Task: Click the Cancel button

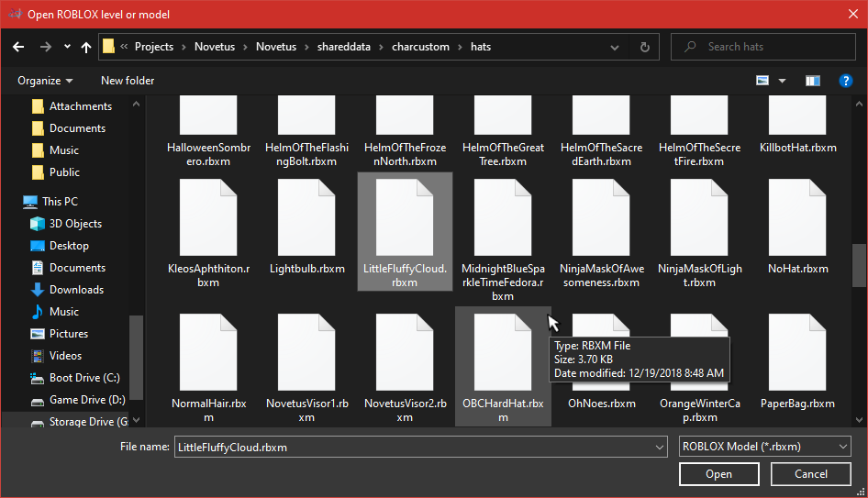Action: click(x=810, y=474)
